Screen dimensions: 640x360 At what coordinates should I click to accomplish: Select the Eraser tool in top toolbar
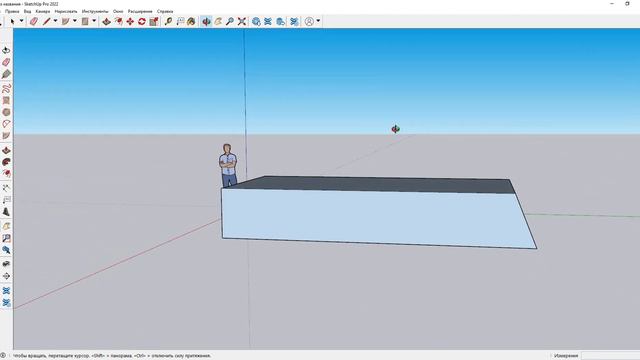click(34, 21)
